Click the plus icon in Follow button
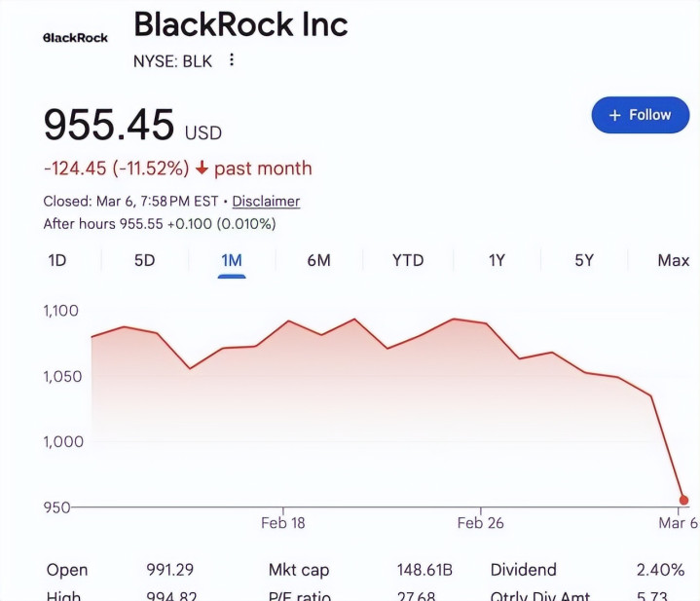Image resolution: width=700 pixels, height=601 pixels. pyautogui.click(x=614, y=115)
